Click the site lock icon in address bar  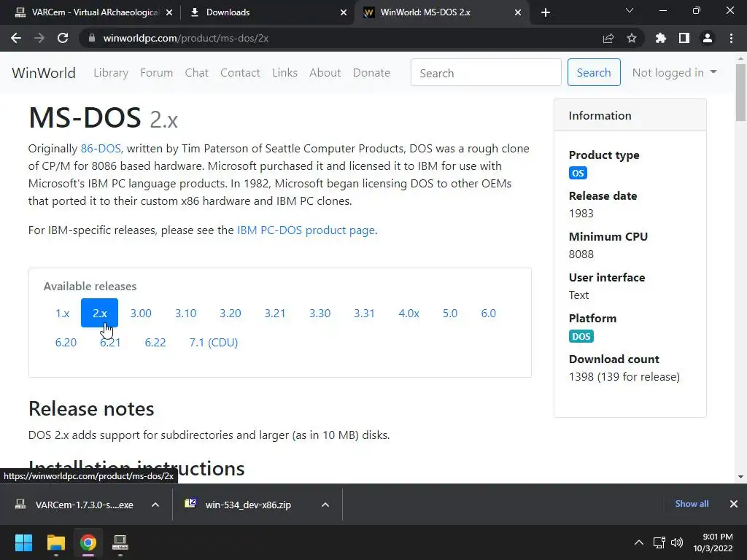coord(92,38)
